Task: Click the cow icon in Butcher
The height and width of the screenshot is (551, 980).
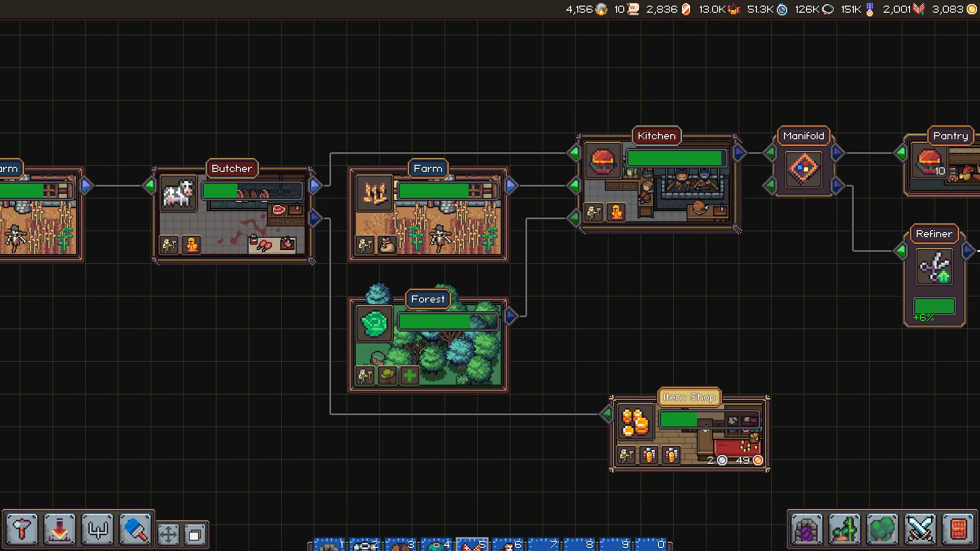Action: 178,193
